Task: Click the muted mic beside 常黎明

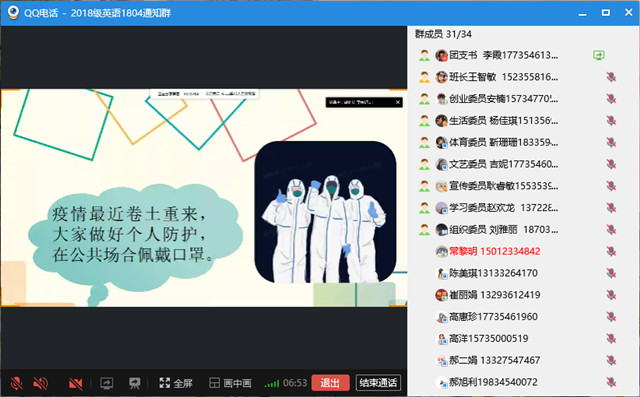Action: click(611, 251)
